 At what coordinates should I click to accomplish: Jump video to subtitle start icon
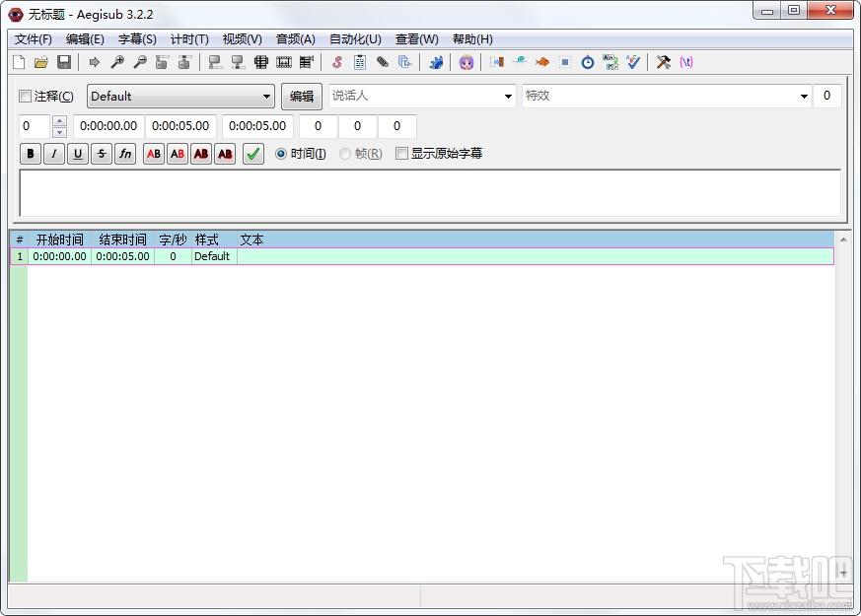(162, 62)
